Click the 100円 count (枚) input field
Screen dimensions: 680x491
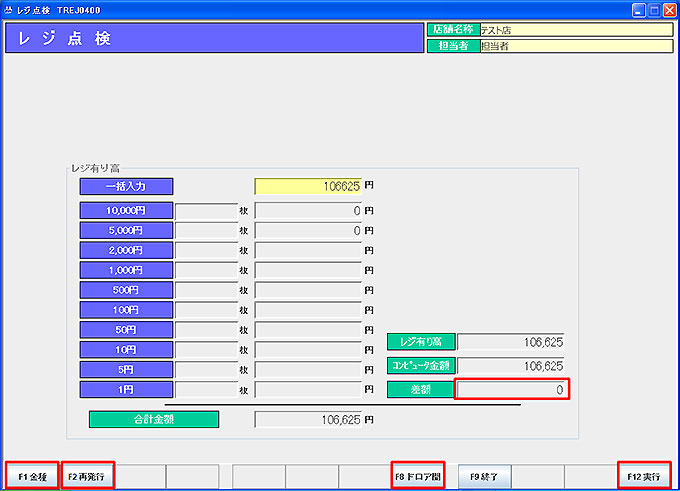[206, 310]
